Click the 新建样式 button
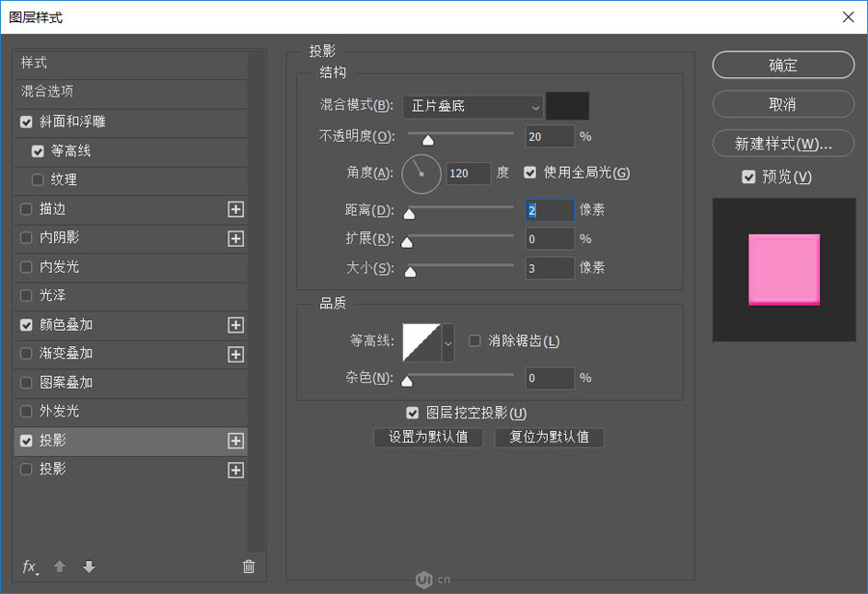 click(x=782, y=143)
